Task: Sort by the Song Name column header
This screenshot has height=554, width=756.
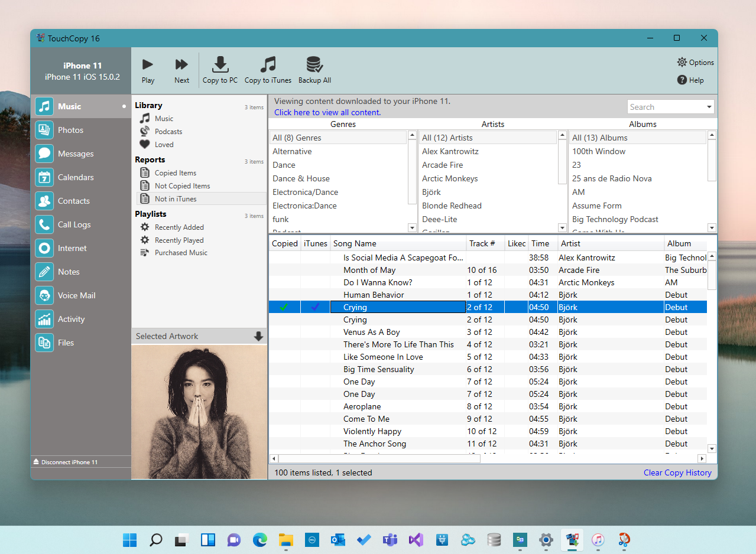Action: point(398,243)
